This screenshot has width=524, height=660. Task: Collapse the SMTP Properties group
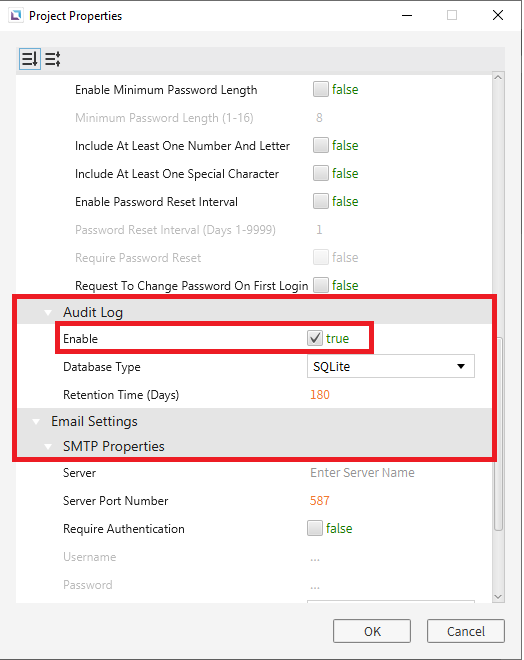[x=48, y=447]
